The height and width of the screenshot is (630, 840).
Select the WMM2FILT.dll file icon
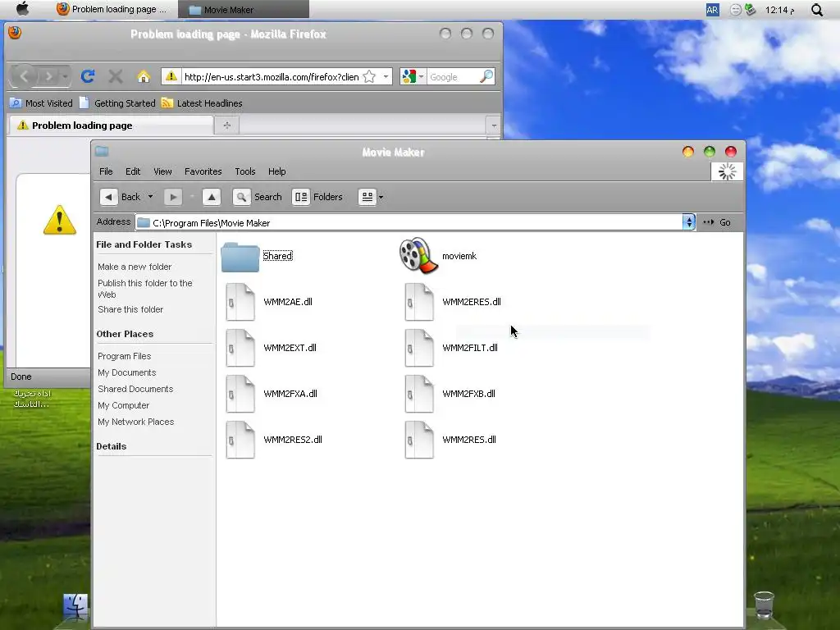(419, 348)
